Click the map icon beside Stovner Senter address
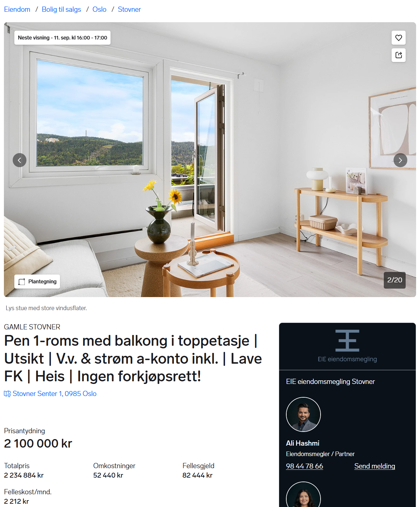The height and width of the screenshot is (507, 420). pyautogui.click(x=7, y=394)
